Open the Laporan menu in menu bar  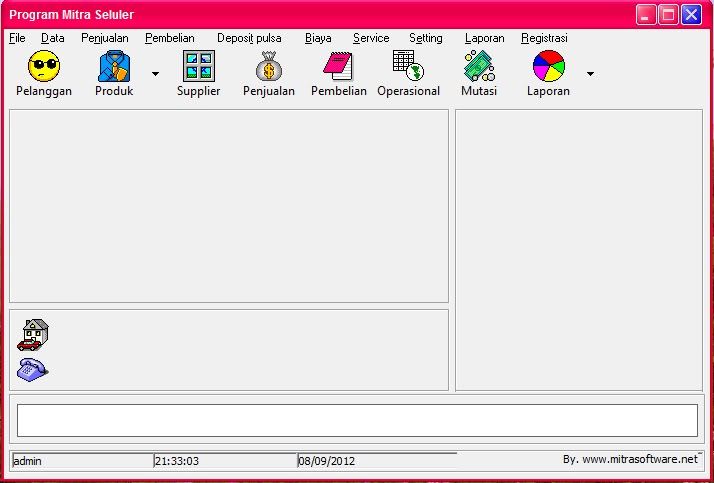coord(484,38)
